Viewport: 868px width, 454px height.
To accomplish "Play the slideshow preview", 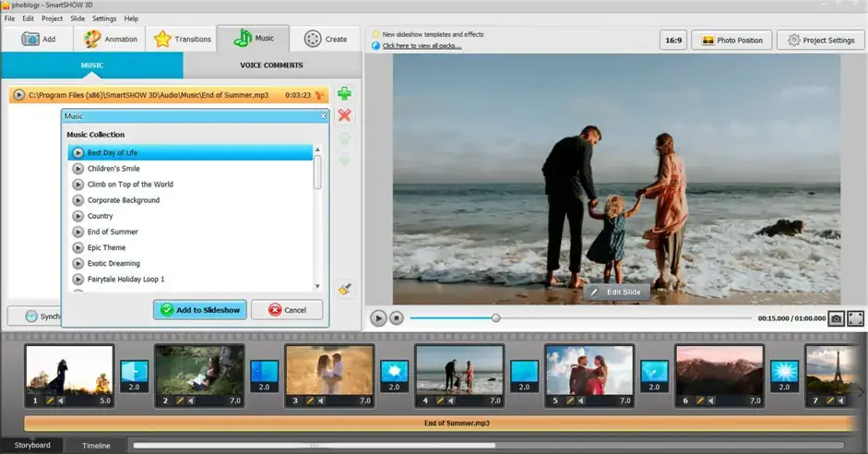I will tap(378, 318).
